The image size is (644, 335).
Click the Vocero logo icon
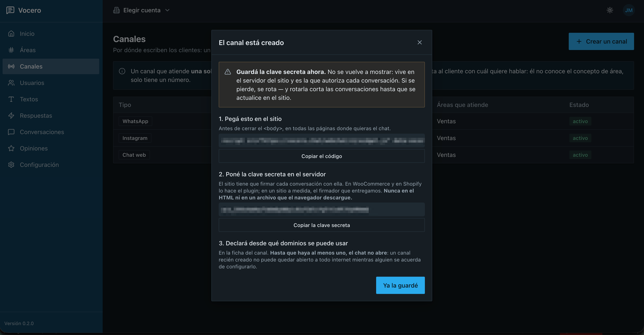click(10, 10)
